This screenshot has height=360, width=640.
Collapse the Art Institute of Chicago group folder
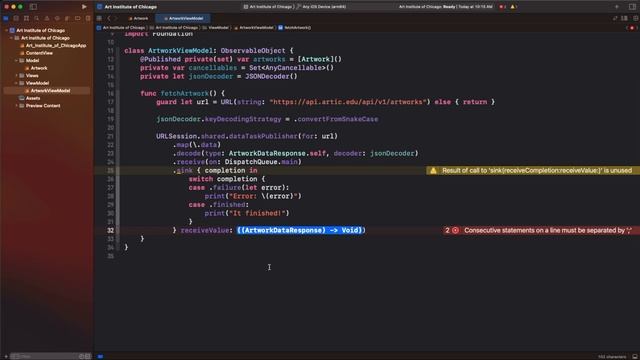[11, 38]
